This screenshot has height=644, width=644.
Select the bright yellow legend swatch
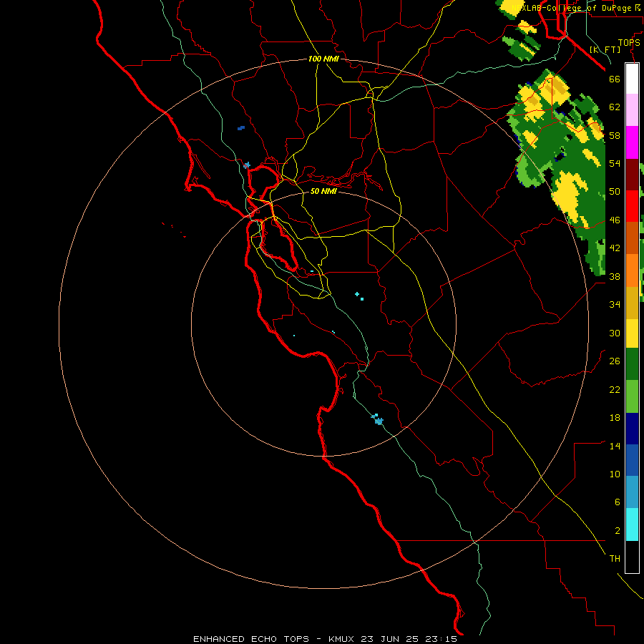point(632,333)
